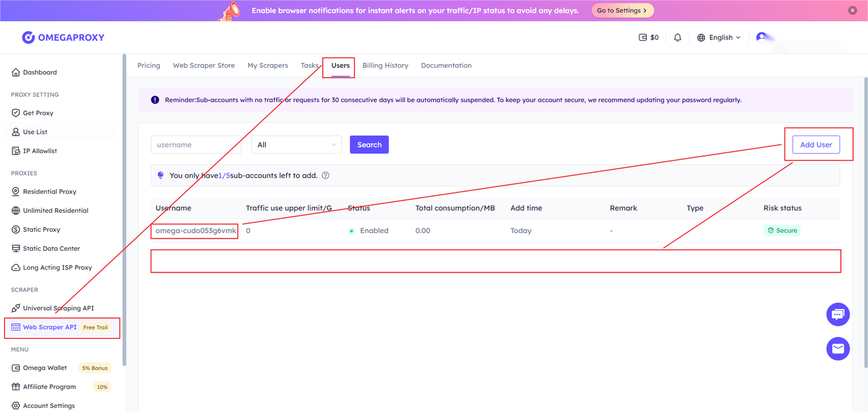868x412 pixels.
Task: Click the sub-accounts help question mark icon
Action: point(325,176)
